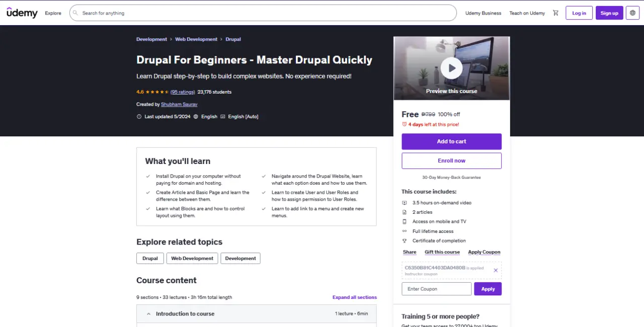
Task: Open the language globe button
Action: 633,13
